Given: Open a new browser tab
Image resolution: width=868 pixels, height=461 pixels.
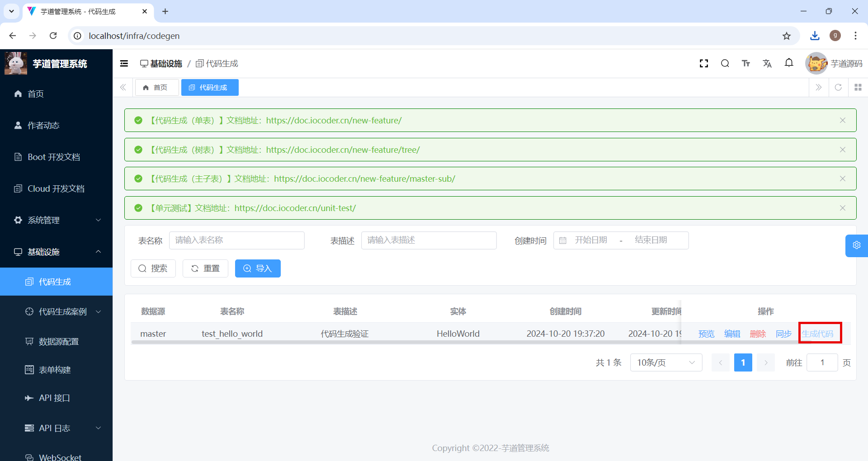Looking at the screenshot, I should coord(165,11).
